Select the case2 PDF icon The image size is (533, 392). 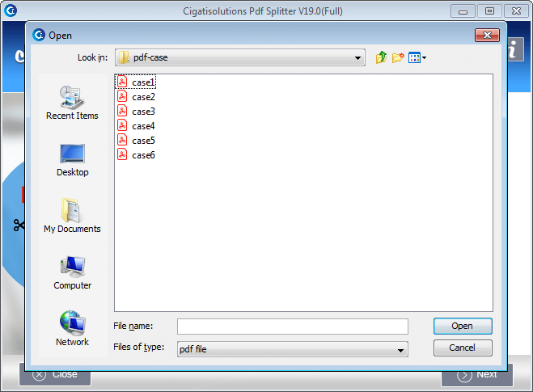tap(122, 96)
